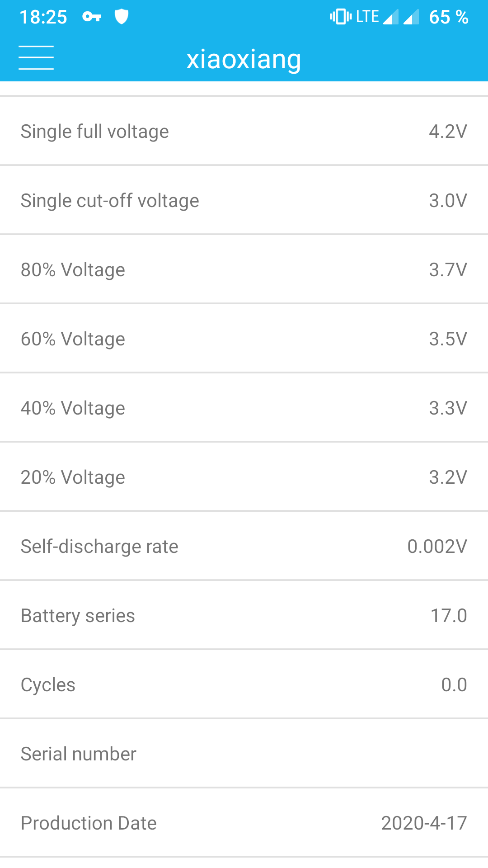Change the Battery series value 17.0
This screenshot has height=868, width=488.
tap(448, 616)
